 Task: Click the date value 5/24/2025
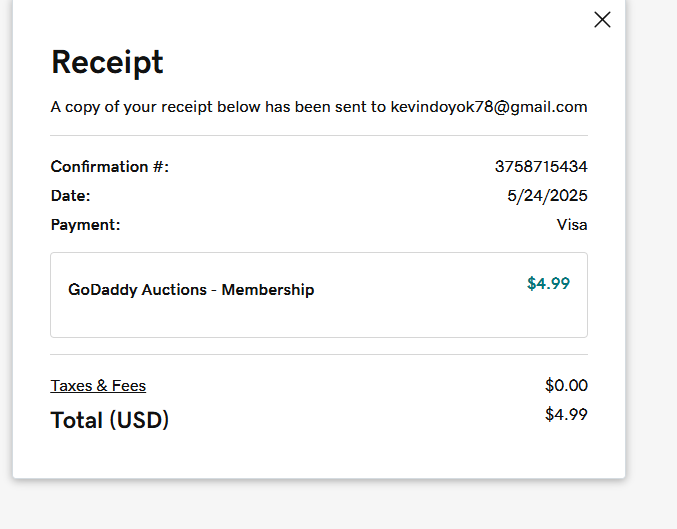click(547, 195)
